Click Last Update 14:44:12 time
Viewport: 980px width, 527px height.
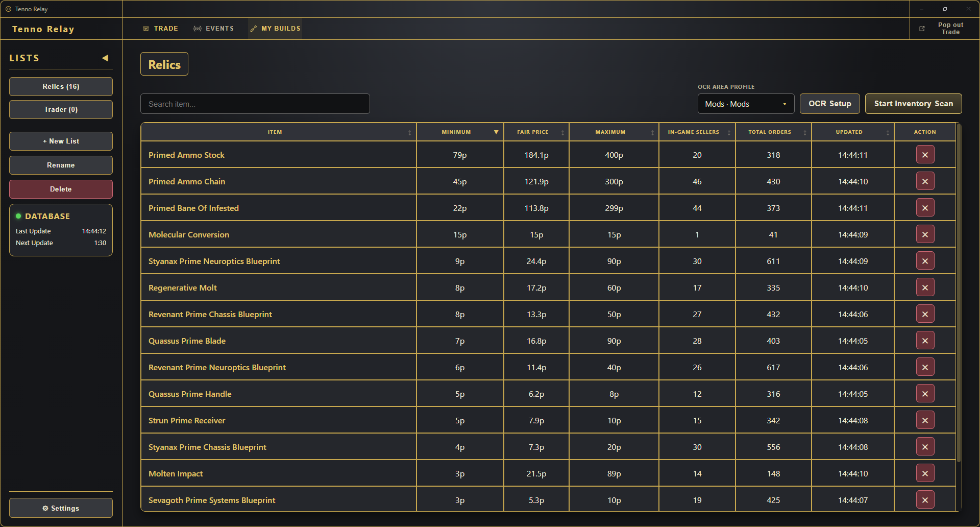click(x=94, y=231)
